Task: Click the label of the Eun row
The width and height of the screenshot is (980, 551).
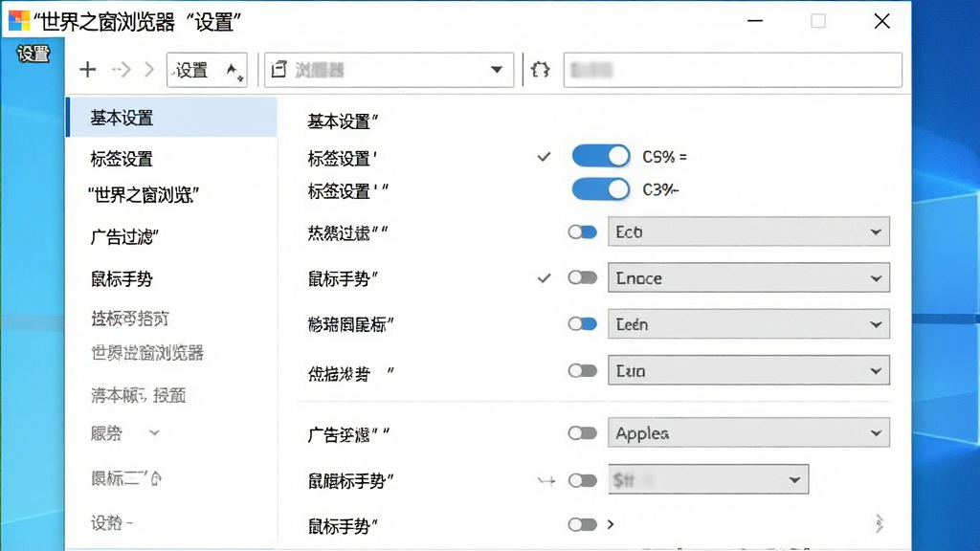Action: pos(350,374)
